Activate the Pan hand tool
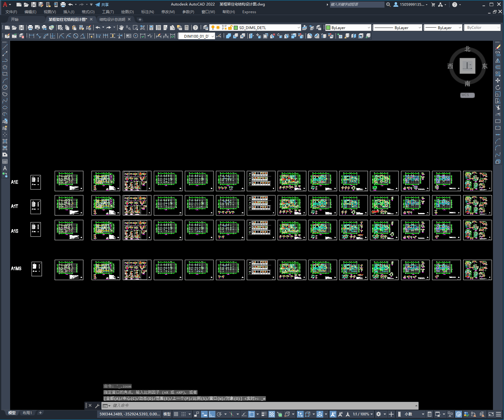 121,28
